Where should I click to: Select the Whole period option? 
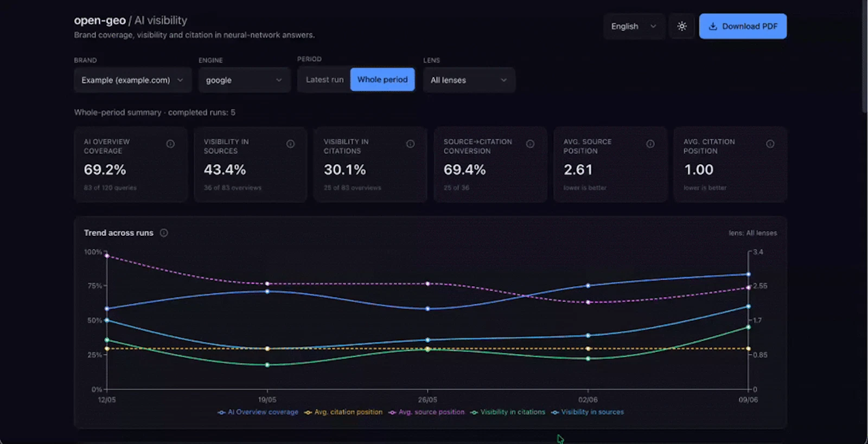pos(382,79)
